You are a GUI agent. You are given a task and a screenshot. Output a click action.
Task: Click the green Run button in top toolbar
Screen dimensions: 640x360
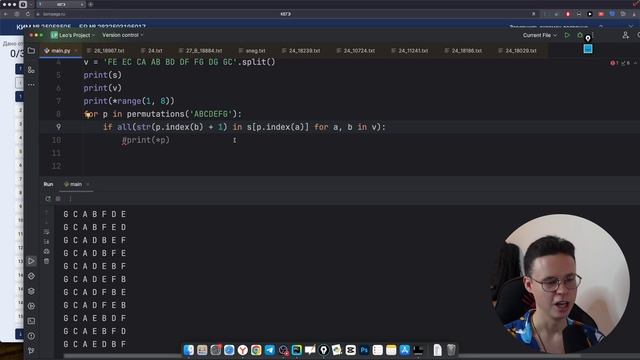567,36
